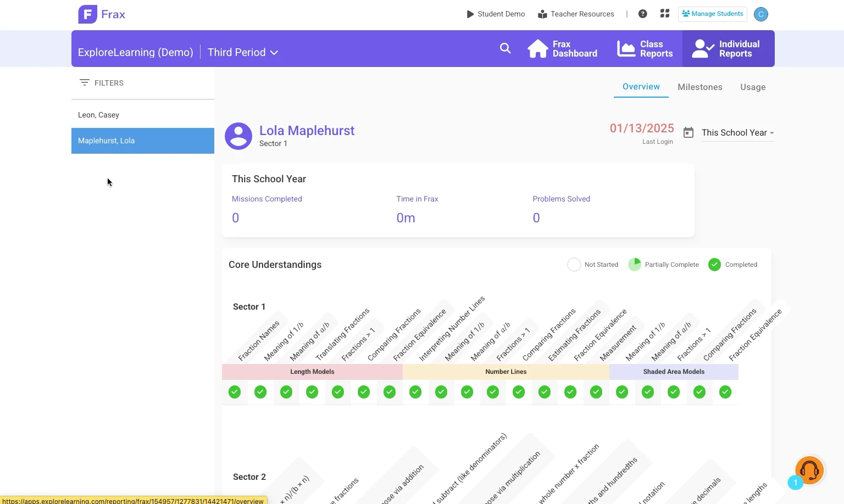Click the Manage Students button

coord(712,14)
